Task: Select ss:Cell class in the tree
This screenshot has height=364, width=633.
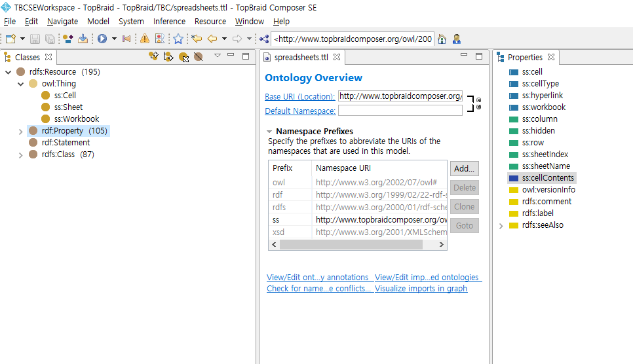Action: 65,96
